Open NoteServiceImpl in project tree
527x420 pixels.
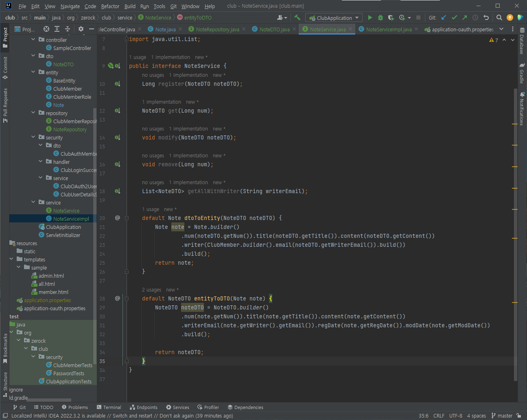[x=71, y=219]
